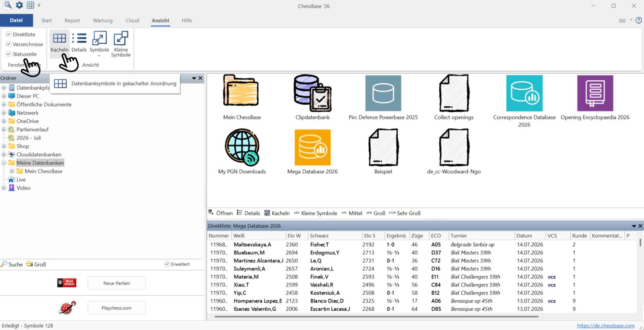Viewport: 644px width, 330px height.
Task: Click Suche in the left panel
Action: tap(12, 264)
